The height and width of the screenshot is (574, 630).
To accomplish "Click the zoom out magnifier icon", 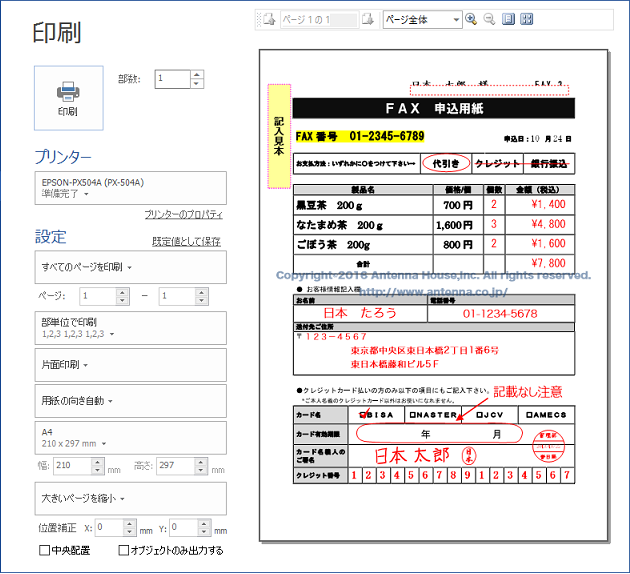I will pyautogui.click(x=489, y=19).
